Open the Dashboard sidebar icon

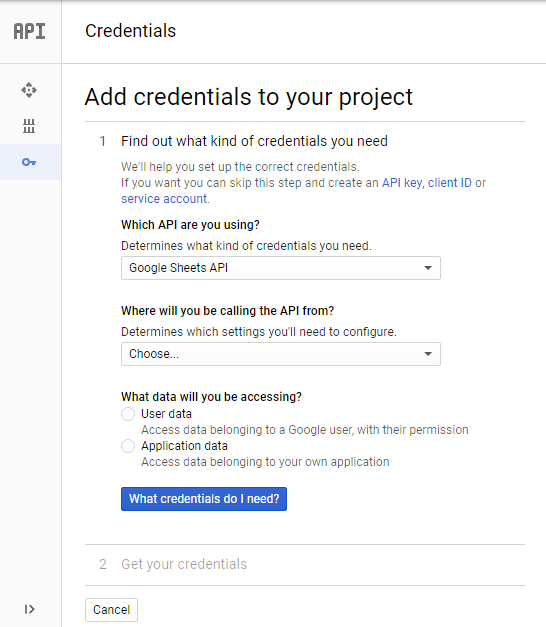point(29,90)
